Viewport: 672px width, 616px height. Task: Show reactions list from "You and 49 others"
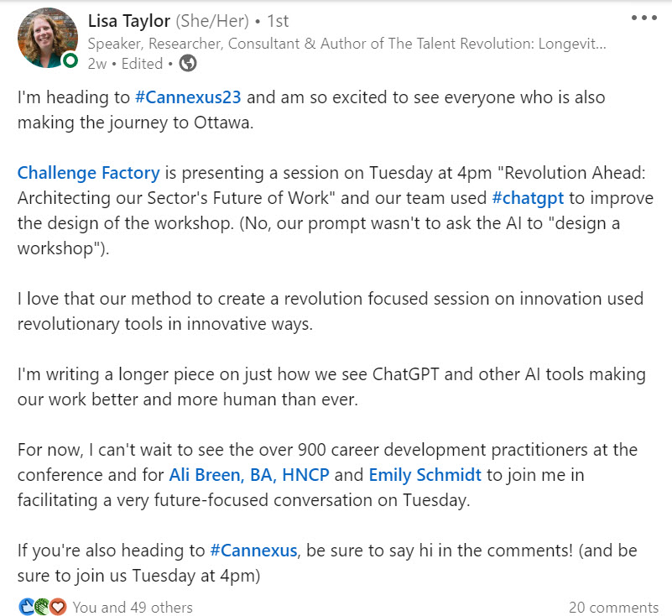[x=133, y=607]
